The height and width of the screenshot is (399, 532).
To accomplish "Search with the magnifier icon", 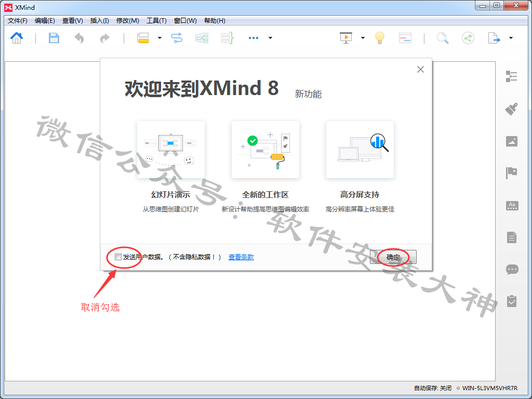I will click(x=443, y=38).
